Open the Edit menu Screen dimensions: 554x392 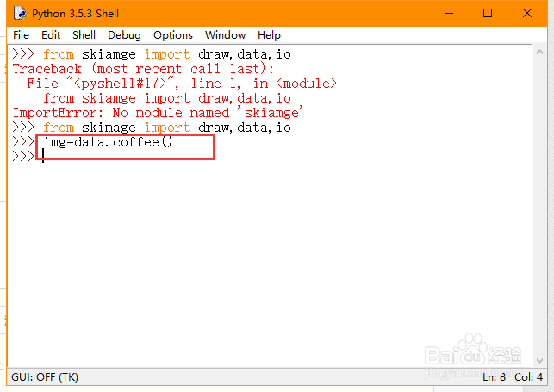point(51,35)
